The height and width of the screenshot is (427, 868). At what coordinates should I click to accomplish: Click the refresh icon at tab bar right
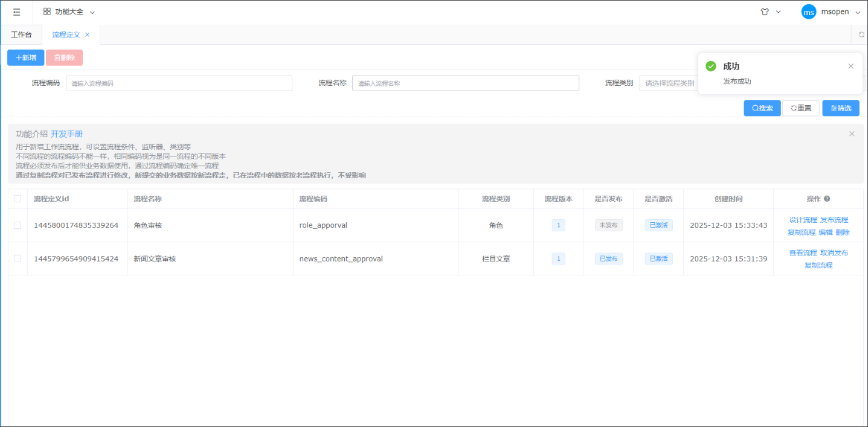click(861, 35)
